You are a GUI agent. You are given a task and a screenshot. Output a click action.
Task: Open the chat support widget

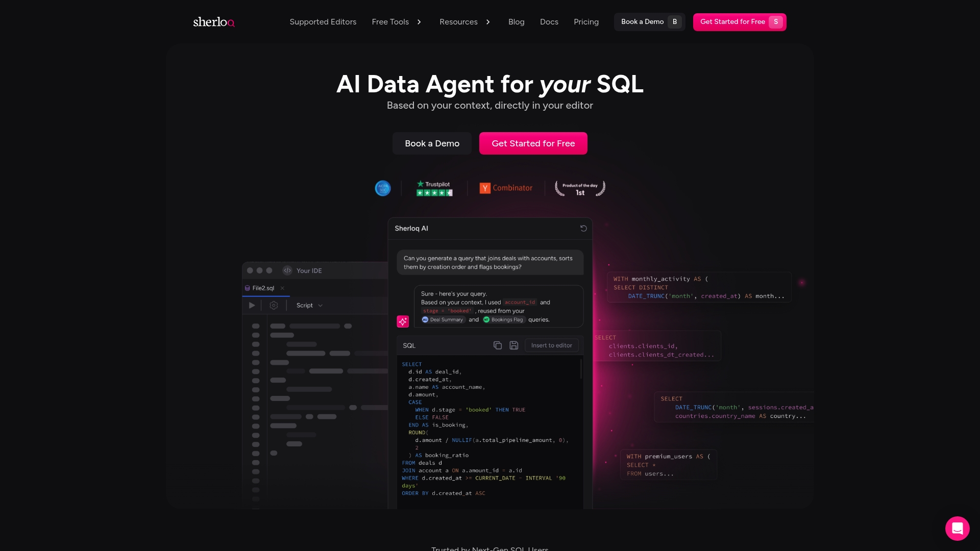[x=957, y=528]
